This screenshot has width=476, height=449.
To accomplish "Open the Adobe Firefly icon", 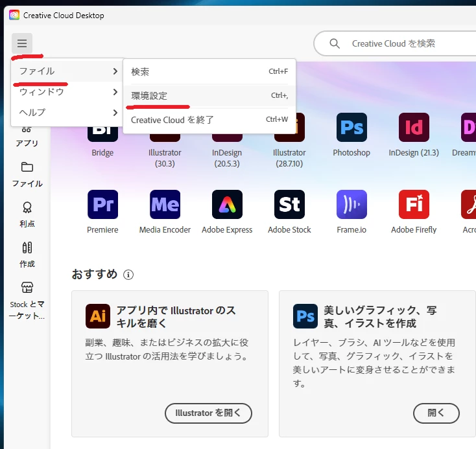I will tap(414, 205).
